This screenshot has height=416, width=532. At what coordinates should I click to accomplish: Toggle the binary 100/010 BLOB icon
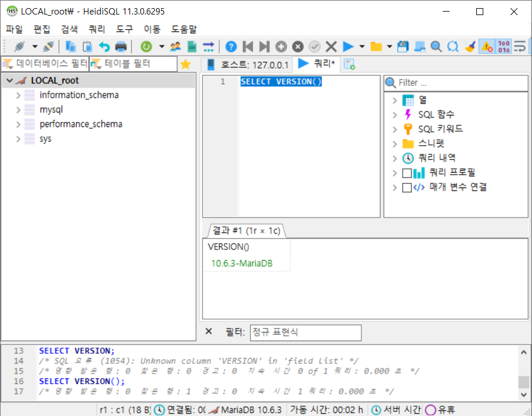click(504, 46)
